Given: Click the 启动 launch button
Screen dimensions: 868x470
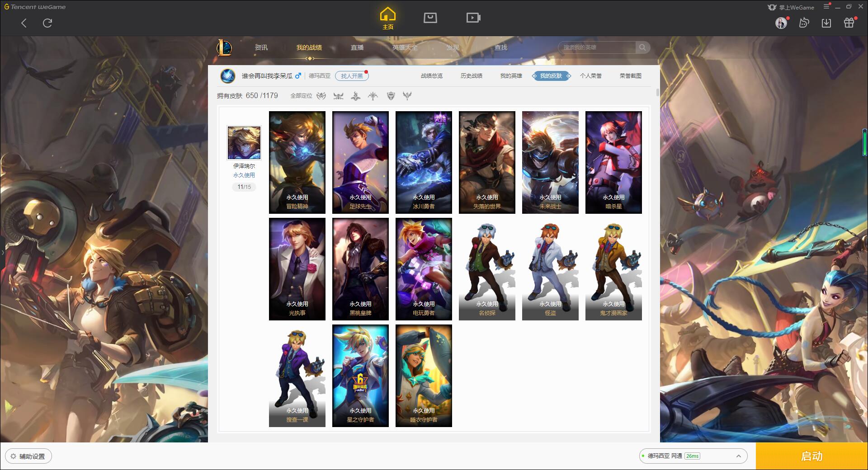Looking at the screenshot, I should [x=812, y=456].
